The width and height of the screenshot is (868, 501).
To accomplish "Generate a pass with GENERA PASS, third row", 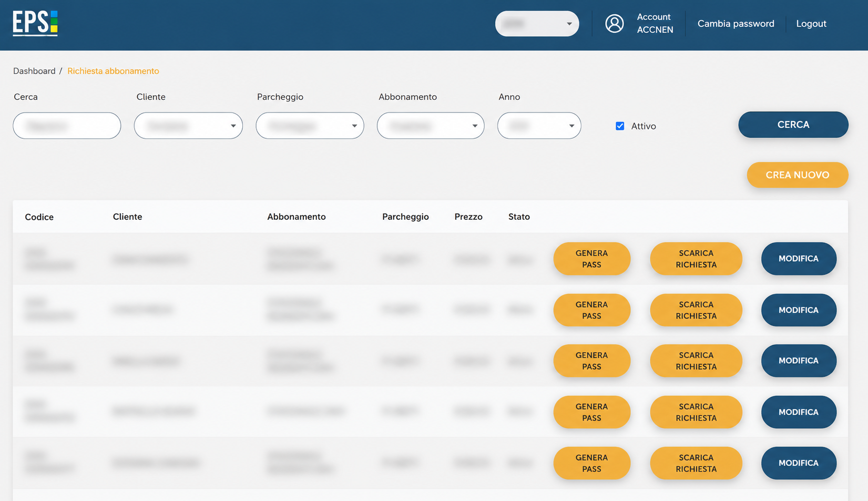I will [591, 361].
